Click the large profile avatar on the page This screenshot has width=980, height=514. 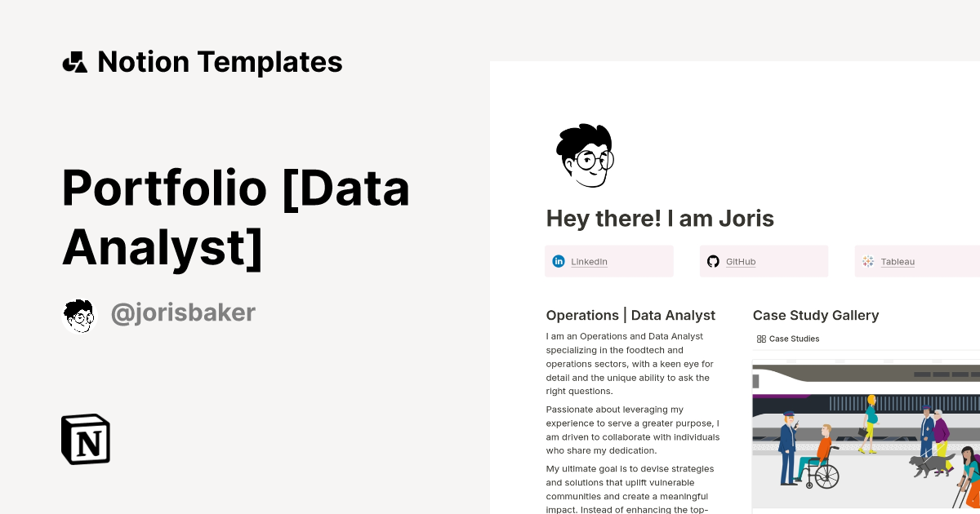pos(585,155)
